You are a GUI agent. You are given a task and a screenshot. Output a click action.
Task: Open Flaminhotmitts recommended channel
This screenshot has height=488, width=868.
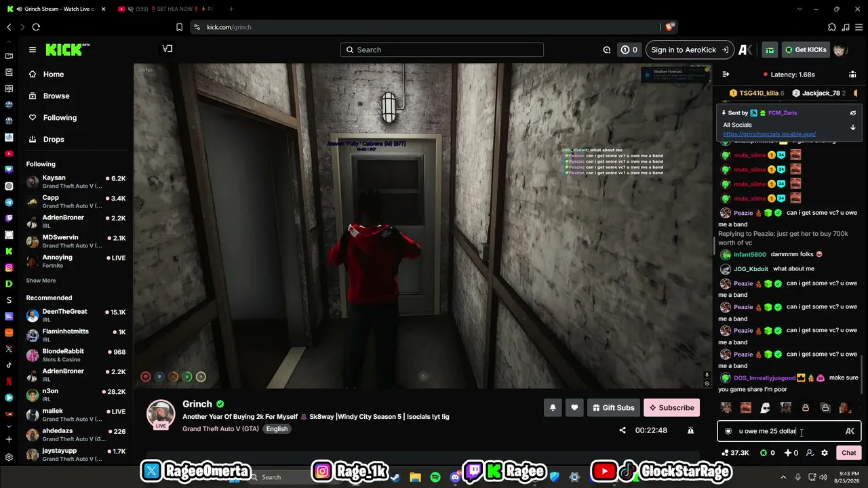[x=76, y=335]
